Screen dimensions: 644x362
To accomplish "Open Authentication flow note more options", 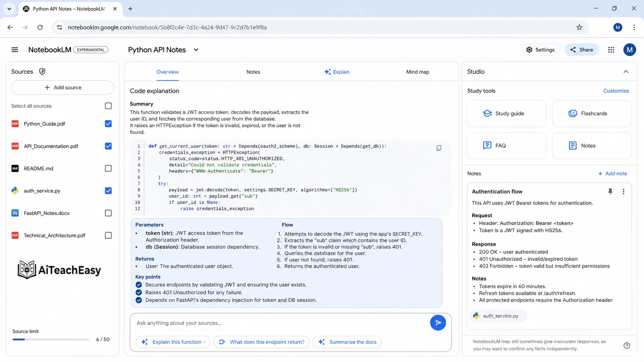I will tap(624, 192).
